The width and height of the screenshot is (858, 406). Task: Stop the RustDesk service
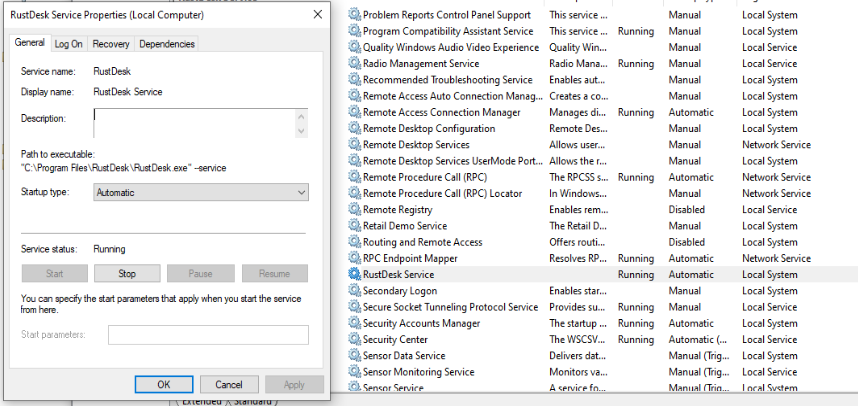pos(127,274)
